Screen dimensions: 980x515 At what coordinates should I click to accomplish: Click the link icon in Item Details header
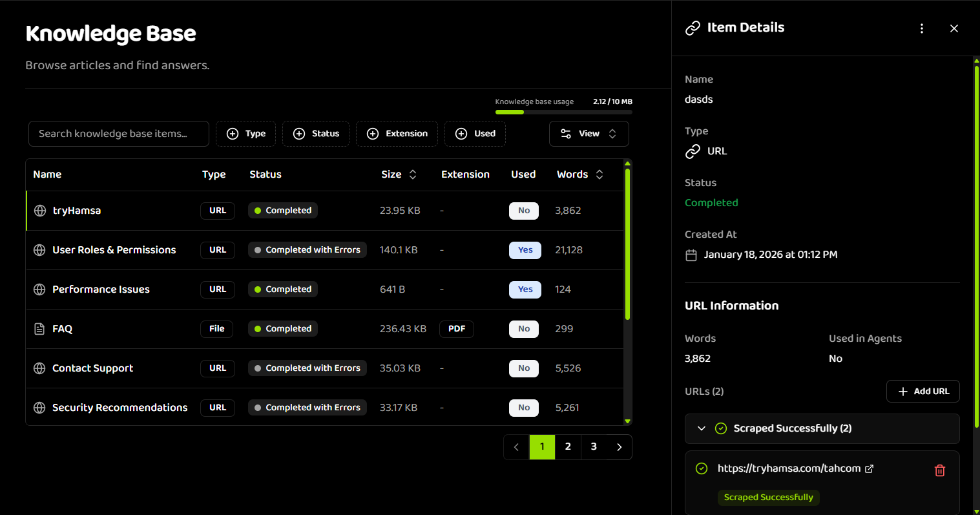click(693, 28)
